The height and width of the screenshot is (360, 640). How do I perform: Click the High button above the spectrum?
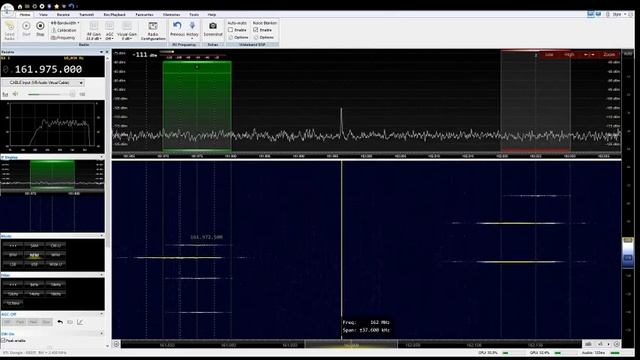click(569, 54)
